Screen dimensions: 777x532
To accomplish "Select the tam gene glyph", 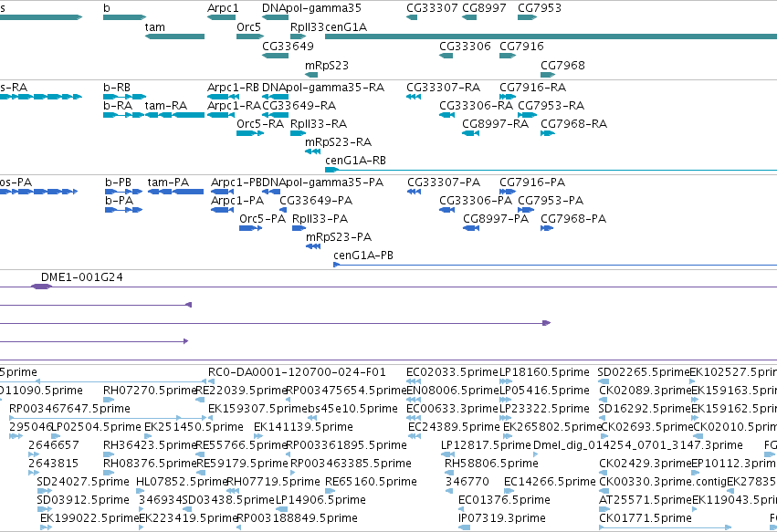I will [x=174, y=37].
